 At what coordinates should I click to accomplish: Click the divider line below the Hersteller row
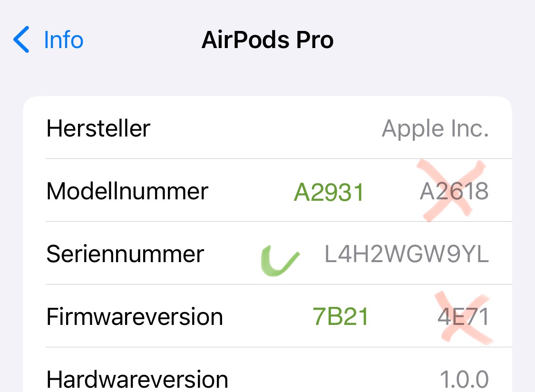[x=279, y=159]
